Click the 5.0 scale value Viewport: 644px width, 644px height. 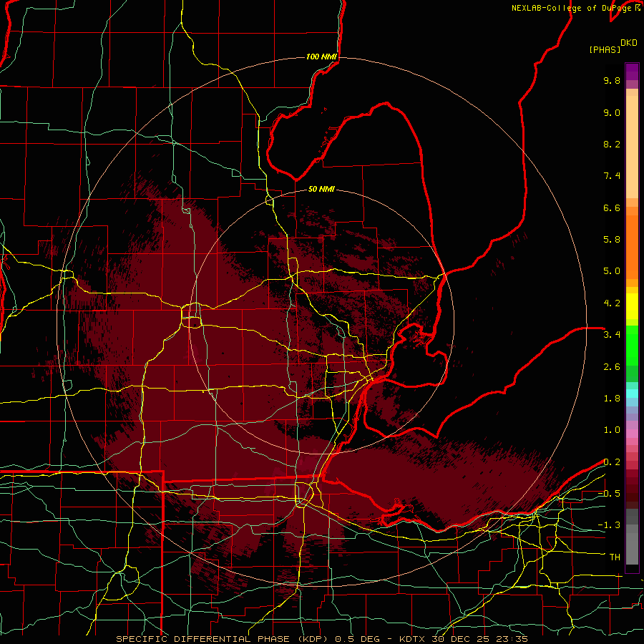tap(612, 271)
